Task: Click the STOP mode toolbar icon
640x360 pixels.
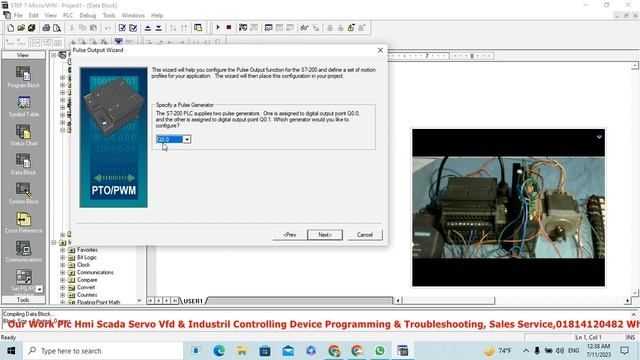Action: point(229,28)
